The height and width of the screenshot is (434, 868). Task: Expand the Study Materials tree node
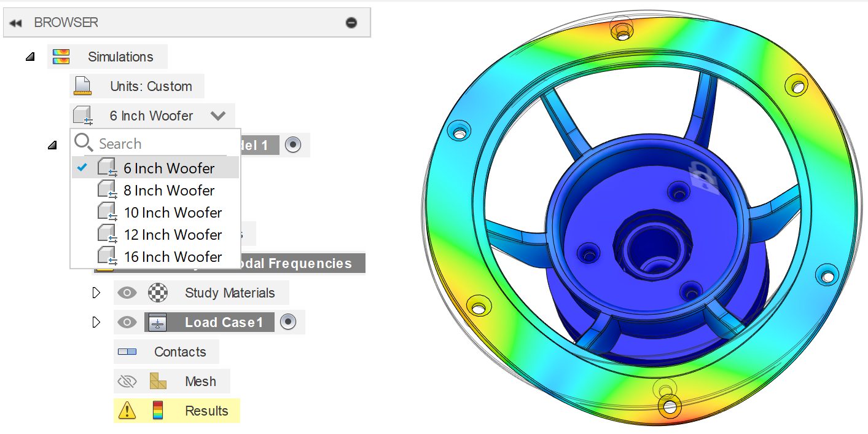coord(96,293)
